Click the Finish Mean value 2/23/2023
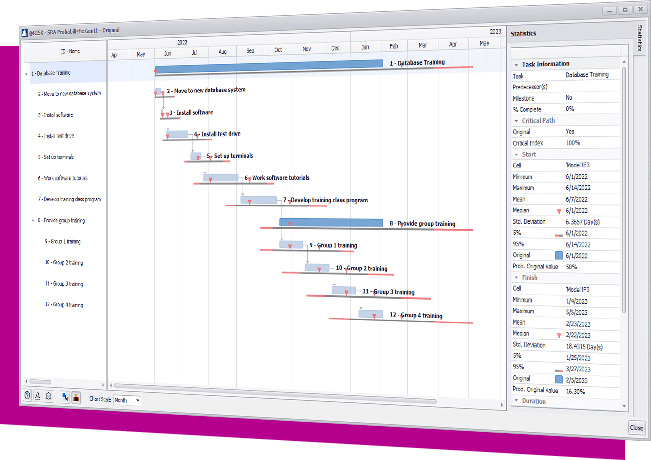 (x=578, y=324)
